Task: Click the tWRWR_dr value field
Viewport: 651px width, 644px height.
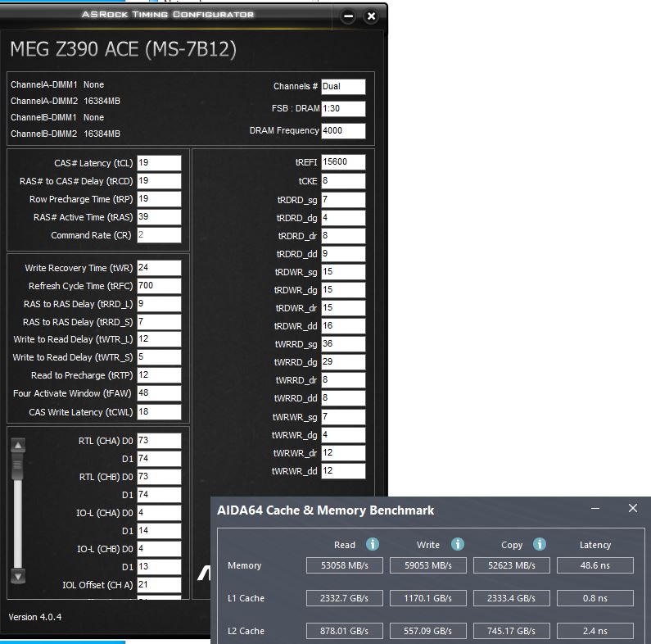Action: click(x=343, y=453)
